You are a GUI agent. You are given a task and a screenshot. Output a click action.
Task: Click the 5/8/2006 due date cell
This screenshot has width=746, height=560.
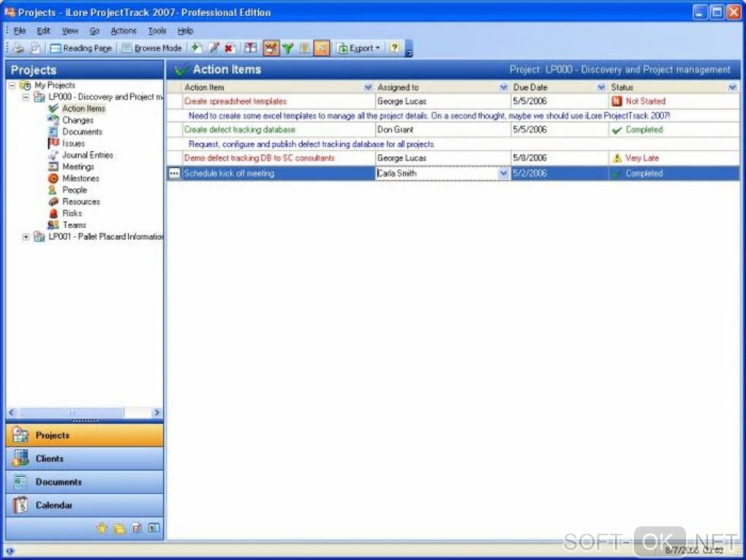coord(559,158)
